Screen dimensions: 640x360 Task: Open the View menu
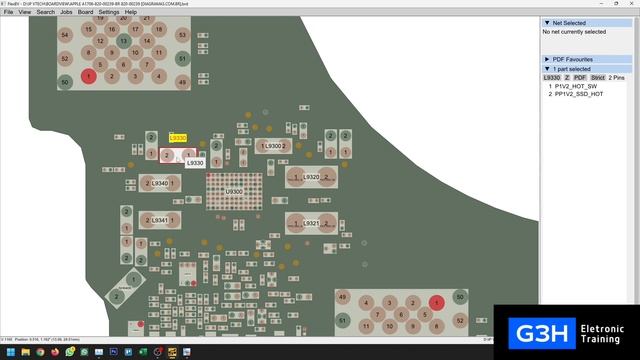coord(24,12)
